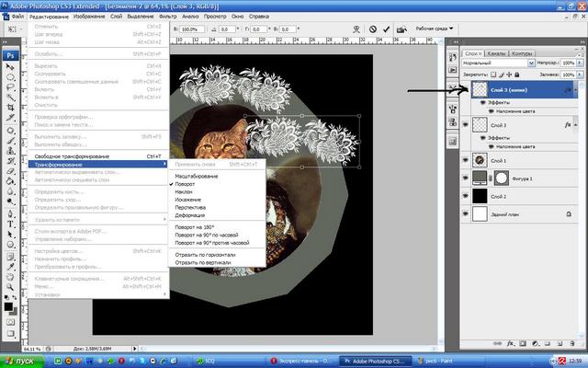Toggle visibility of Слой 2 layer

(466, 197)
